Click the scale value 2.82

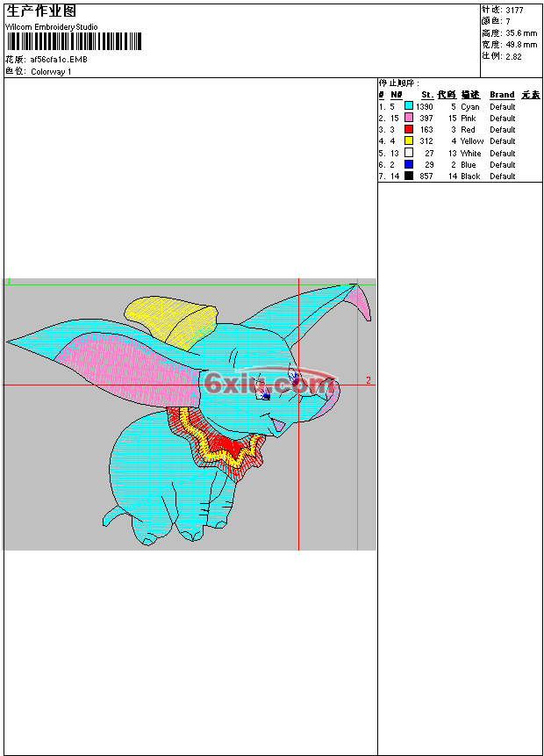click(513, 56)
